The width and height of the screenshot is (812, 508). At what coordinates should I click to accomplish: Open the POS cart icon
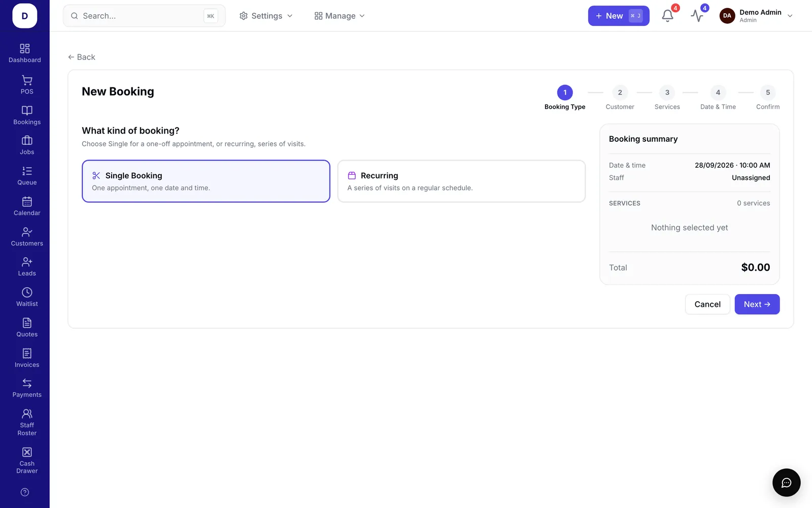[27, 80]
